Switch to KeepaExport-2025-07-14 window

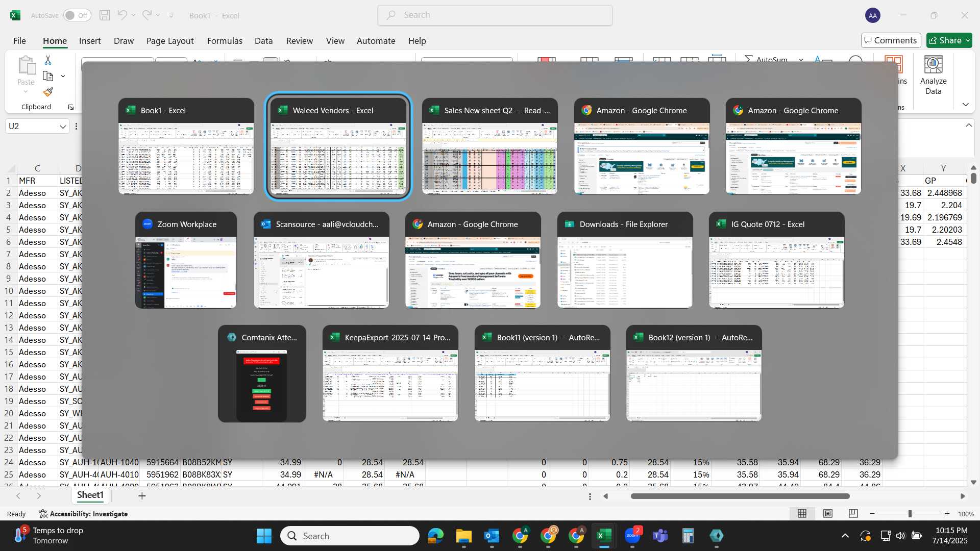[x=390, y=373]
